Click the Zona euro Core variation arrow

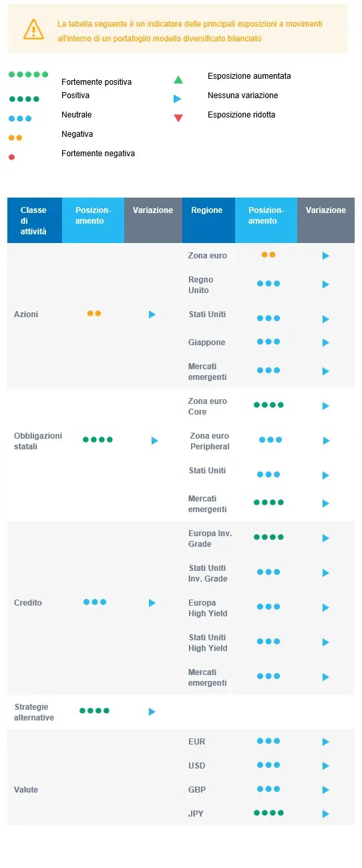[326, 406]
